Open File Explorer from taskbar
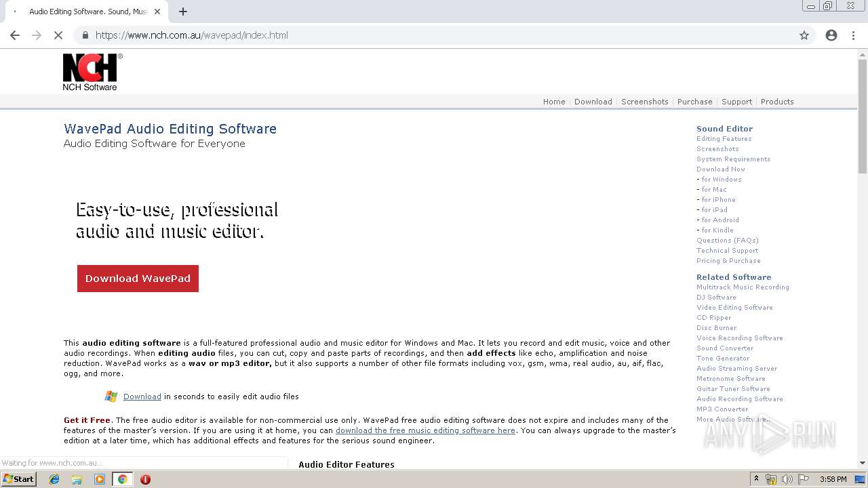 click(x=77, y=479)
